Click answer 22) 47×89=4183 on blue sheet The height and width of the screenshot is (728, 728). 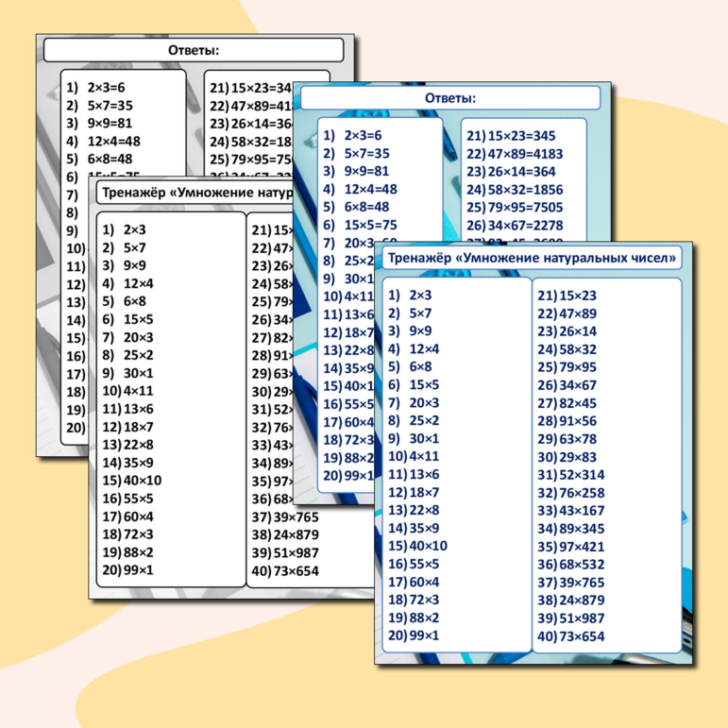tap(515, 154)
